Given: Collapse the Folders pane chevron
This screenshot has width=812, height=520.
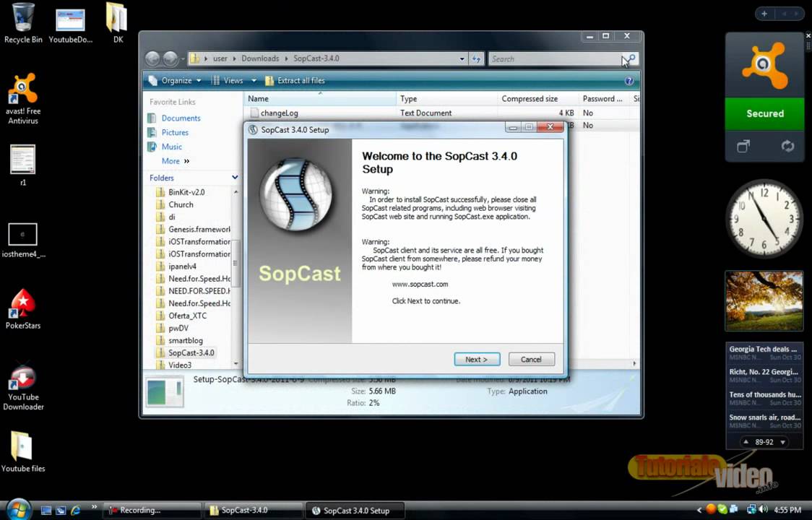Looking at the screenshot, I should (235, 178).
